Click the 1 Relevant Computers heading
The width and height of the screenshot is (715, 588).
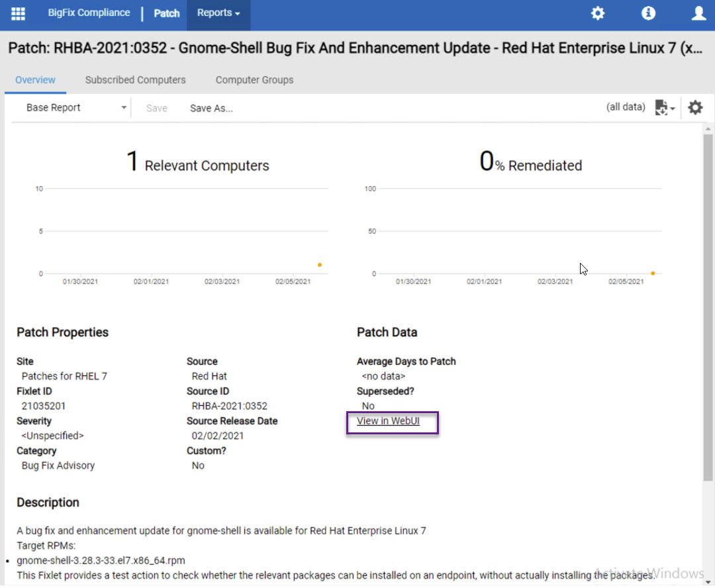(198, 162)
